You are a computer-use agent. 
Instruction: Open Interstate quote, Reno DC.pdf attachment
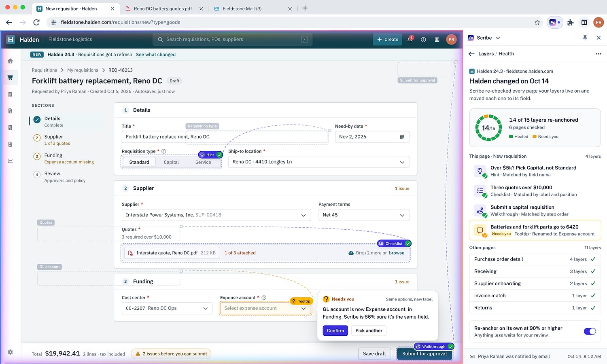(x=172, y=253)
